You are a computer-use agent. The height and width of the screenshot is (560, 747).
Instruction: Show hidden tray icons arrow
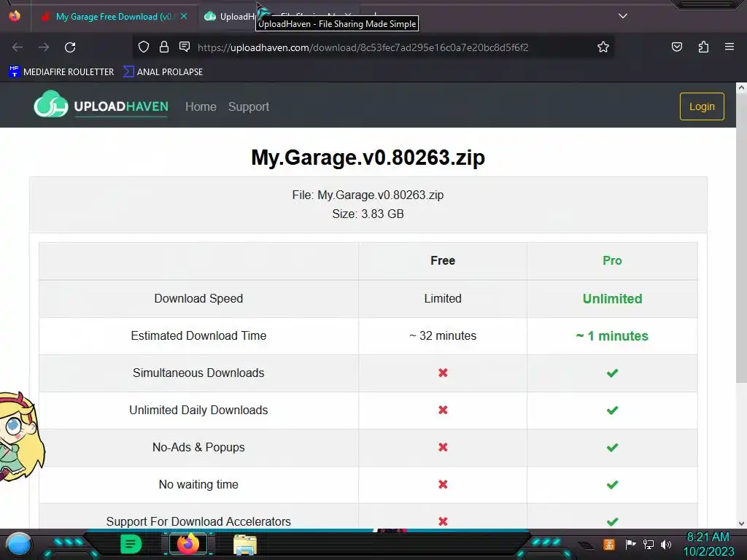click(586, 545)
